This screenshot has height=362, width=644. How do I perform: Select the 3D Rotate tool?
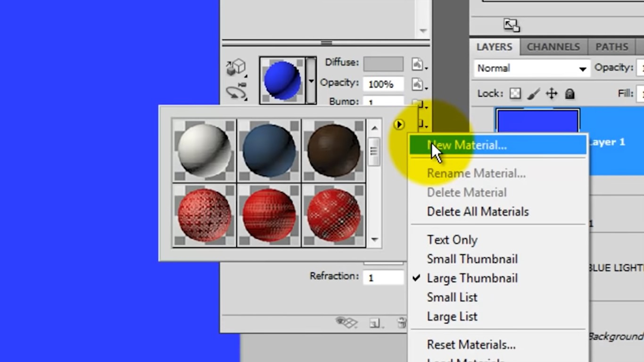coord(237,67)
